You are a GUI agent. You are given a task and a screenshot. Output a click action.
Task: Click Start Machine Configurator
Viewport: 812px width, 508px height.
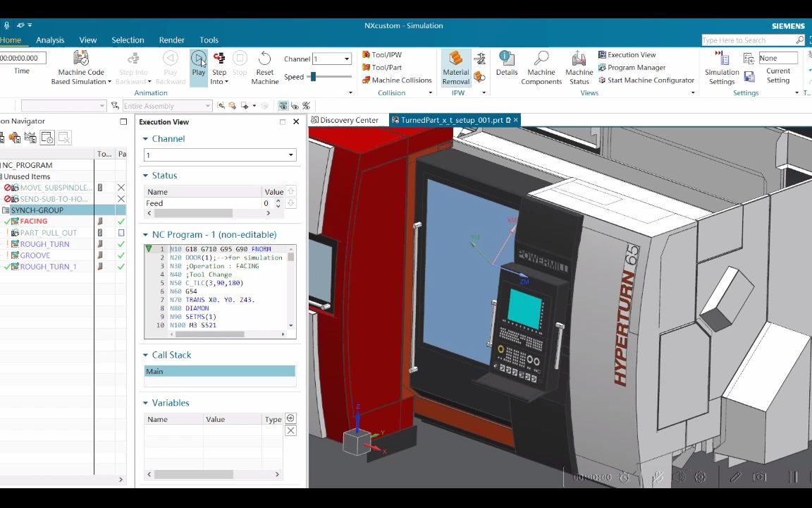click(x=650, y=80)
